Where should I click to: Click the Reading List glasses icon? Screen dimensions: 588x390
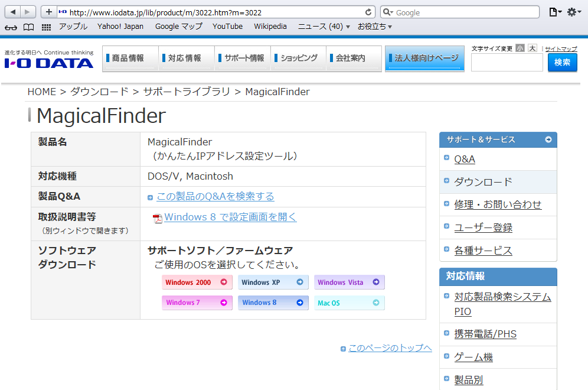point(11,27)
